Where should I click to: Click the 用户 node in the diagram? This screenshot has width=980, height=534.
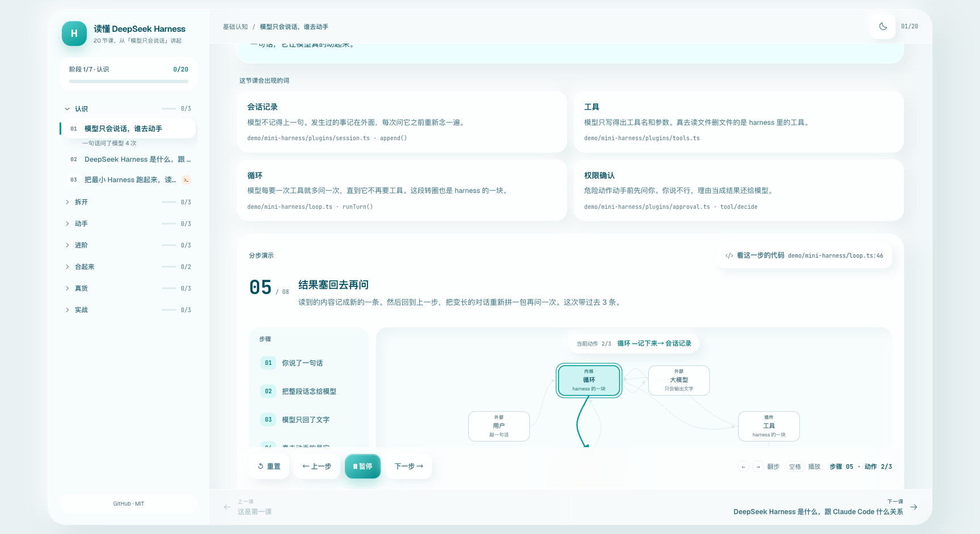pyautogui.click(x=499, y=426)
